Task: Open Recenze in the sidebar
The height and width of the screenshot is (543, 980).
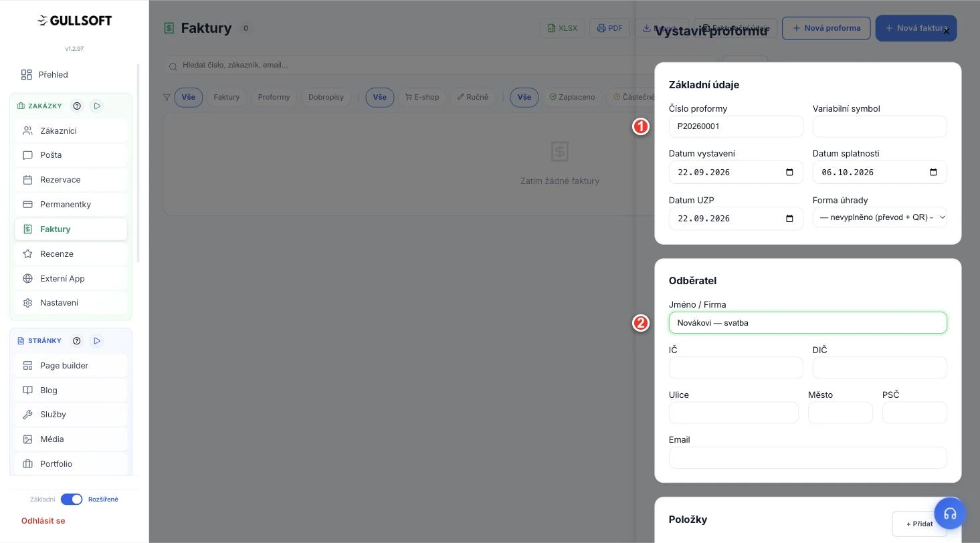Action: click(71, 254)
